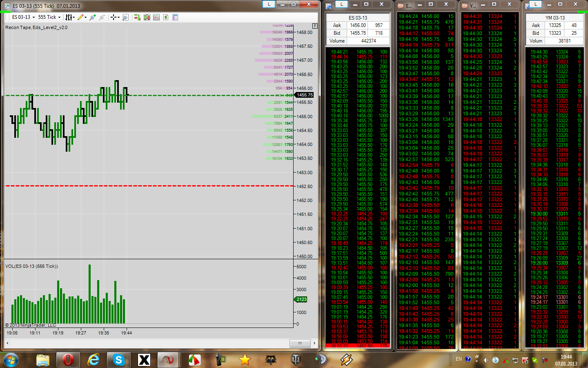Click the volume marker 2123
The height and width of the screenshot is (368, 588).
pos(301,299)
